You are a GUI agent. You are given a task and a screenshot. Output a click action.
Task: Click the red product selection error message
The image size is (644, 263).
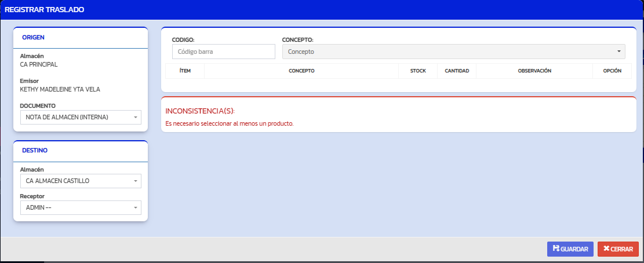click(x=230, y=123)
